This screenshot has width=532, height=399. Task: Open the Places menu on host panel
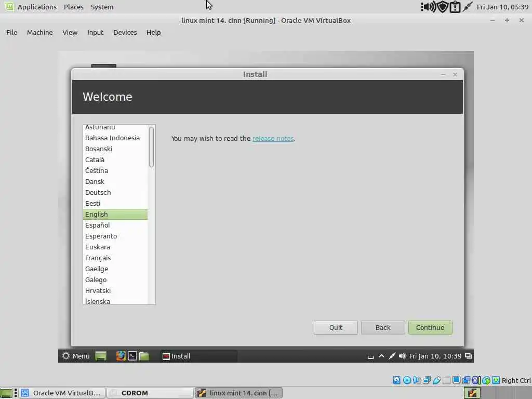point(74,7)
